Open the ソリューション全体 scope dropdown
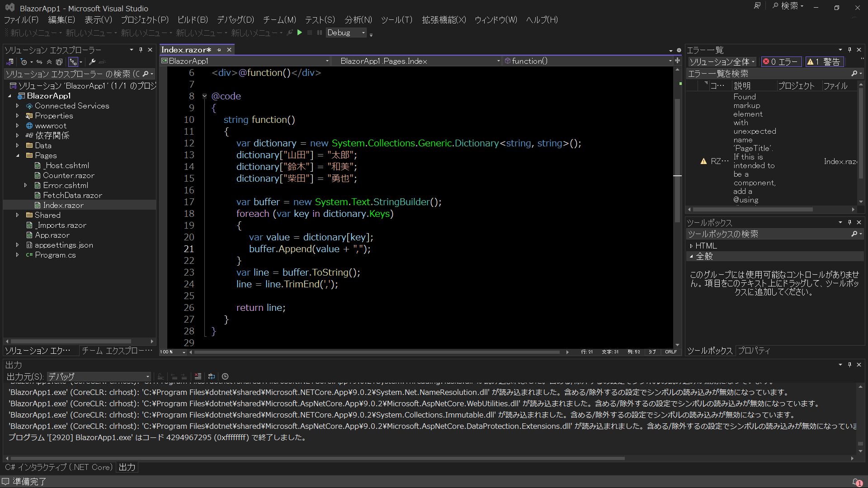This screenshot has height=488, width=868. [722, 62]
